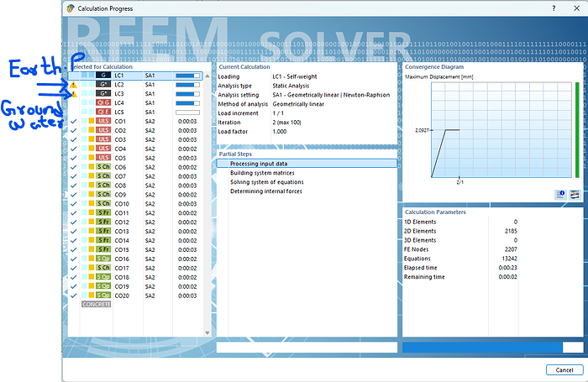Click the completed checkmark next to CO6

[74, 167]
